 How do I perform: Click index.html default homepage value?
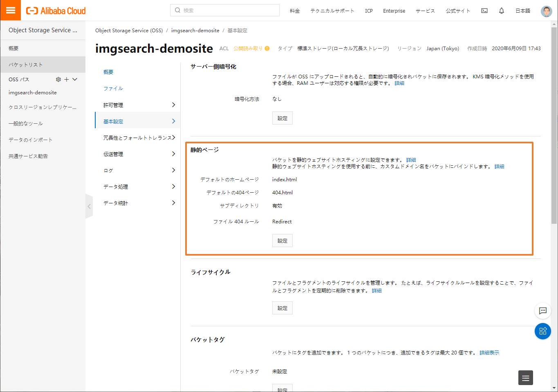(x=285, y=180)
